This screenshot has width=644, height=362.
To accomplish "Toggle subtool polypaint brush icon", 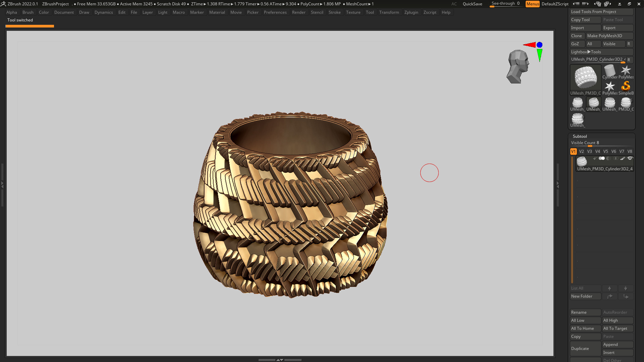I will click(623, 158).
